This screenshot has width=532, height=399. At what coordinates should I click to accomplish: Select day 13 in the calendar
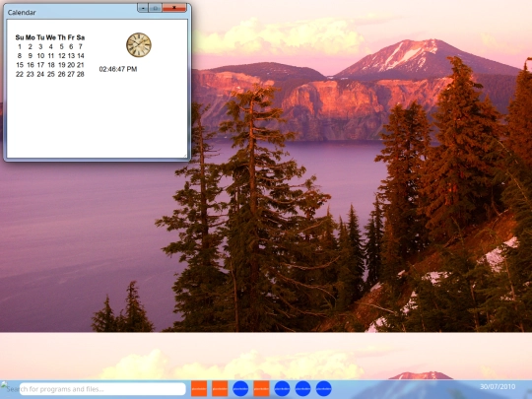click(71, 55)
